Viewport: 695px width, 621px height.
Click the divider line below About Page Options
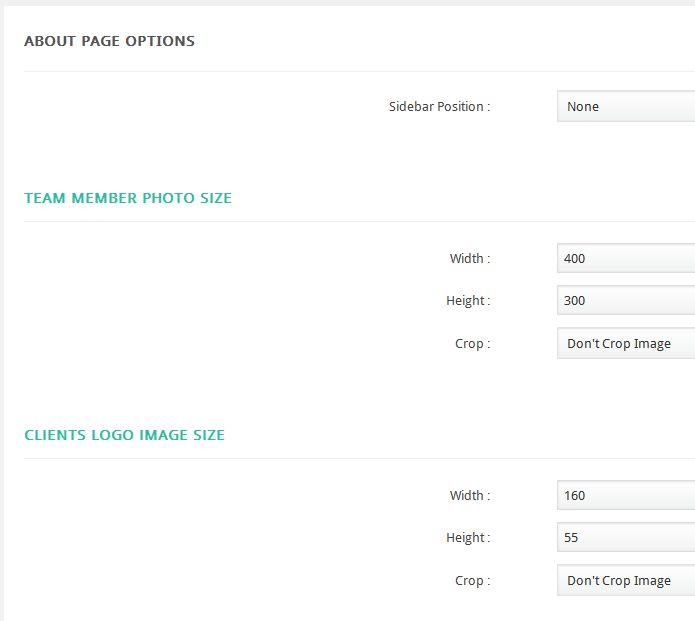point(359,71)
